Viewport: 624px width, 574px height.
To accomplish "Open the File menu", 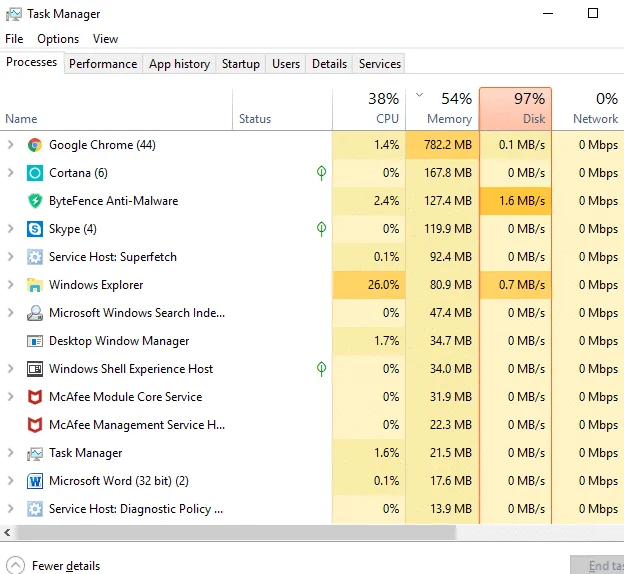I will pyautogui.click(x=14, y=39).
